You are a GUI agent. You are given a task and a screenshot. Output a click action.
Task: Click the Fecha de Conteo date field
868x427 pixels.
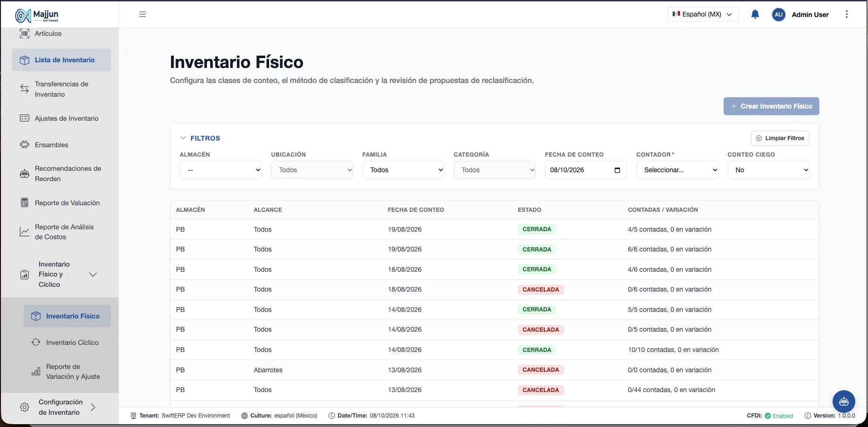coord(586,170)
